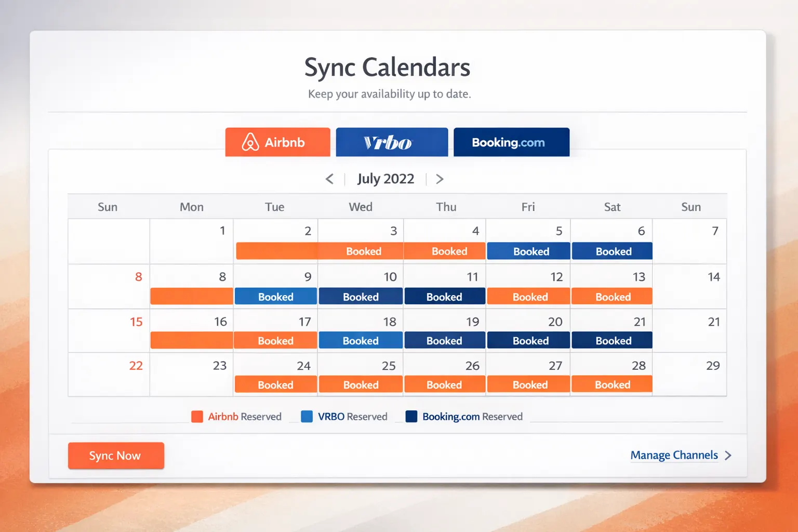798x532 pixels.
Task: Click date number 14 in the calendar
Action: [x=714, y=277]
